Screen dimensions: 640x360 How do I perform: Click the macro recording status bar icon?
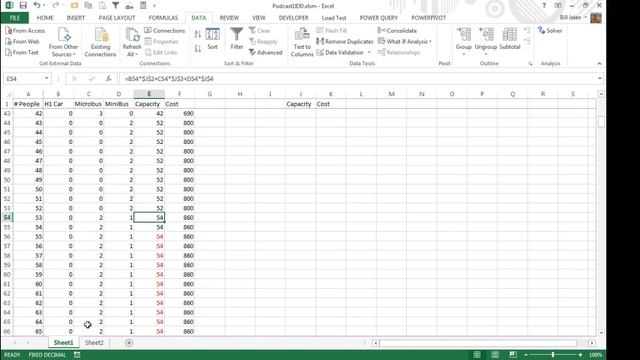click(x=77, y=355)
